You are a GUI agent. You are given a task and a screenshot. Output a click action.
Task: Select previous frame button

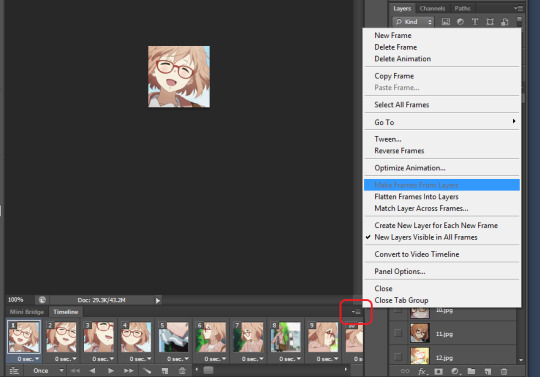coord(92,370)
